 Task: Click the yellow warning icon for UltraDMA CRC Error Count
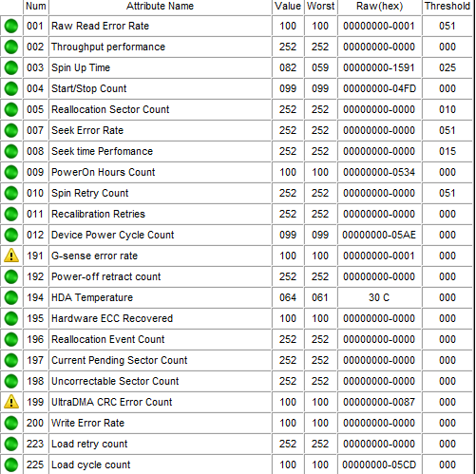click(x=11, y=402)
